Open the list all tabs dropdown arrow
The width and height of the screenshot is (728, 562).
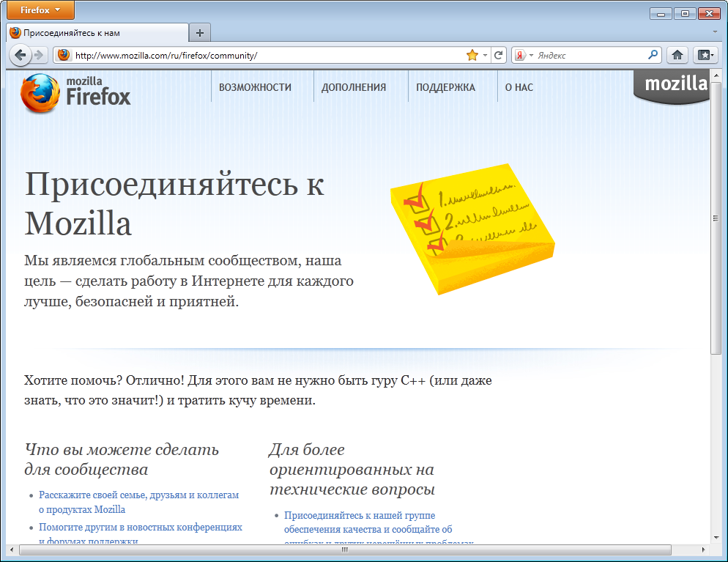(715, 32)
